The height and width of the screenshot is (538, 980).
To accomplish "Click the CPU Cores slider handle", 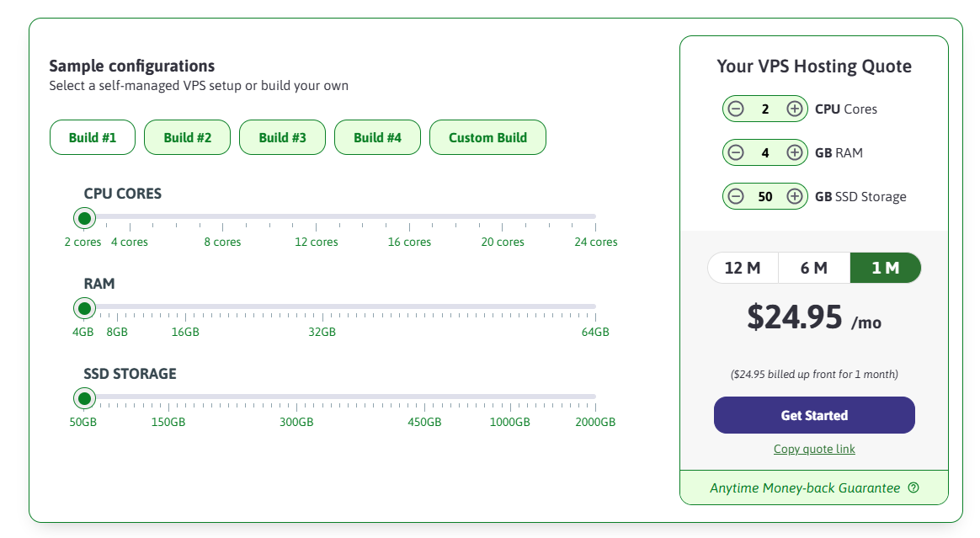I will pos(84,218).
